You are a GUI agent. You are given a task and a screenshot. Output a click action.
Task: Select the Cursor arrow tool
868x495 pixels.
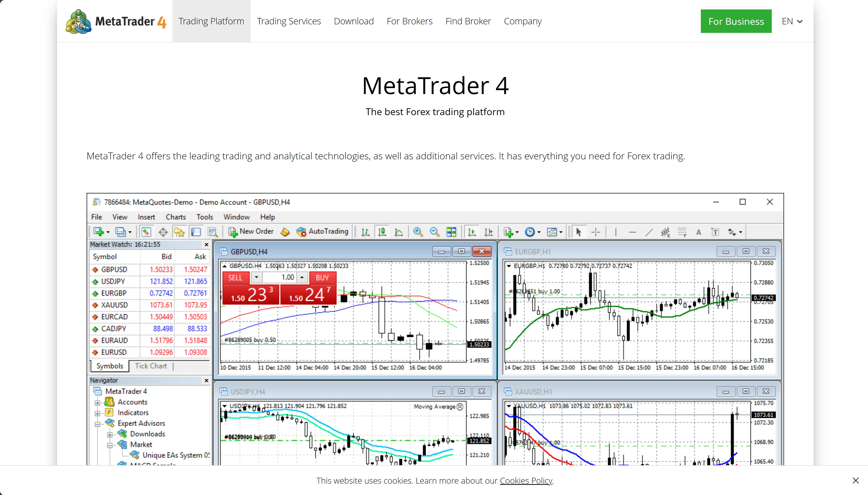tap(579, 232)
